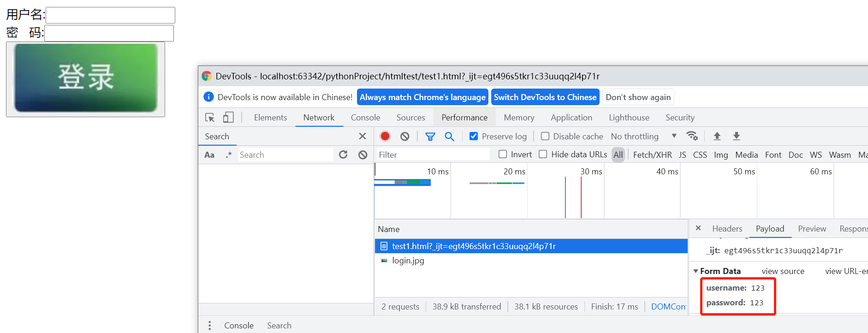This screenshot has height=333, width=868.
Task: Toggle the network filter funnel icon
Action: coord(430,137)
